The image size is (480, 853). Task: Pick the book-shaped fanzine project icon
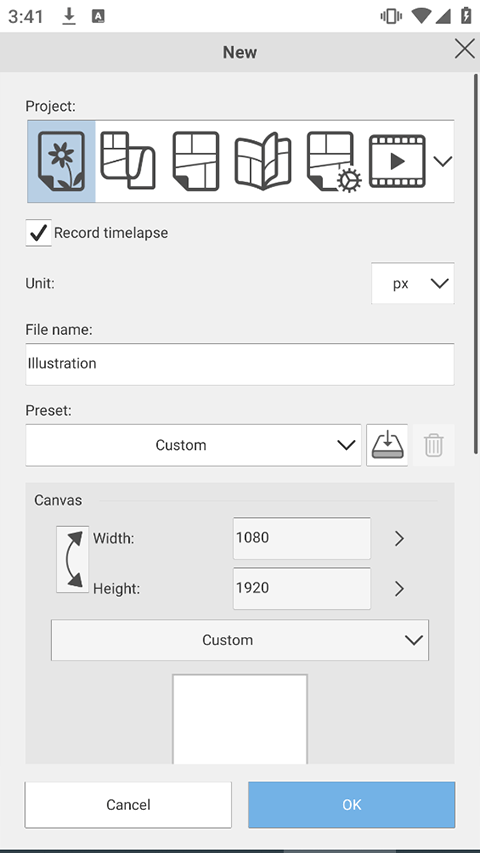coord(263,161)
